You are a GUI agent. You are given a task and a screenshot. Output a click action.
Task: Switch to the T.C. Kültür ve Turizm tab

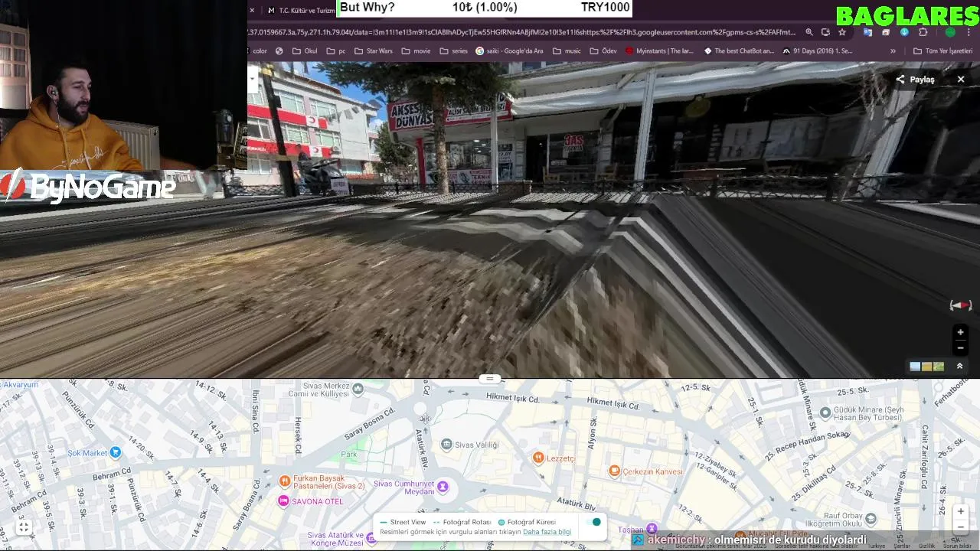click(300, 10)
